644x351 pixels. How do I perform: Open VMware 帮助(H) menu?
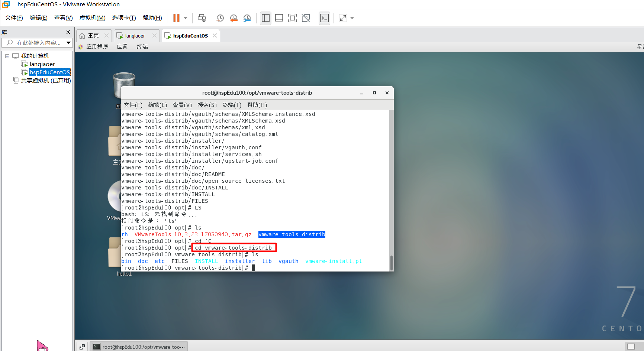pyautogui.click(x=152, y=18)
